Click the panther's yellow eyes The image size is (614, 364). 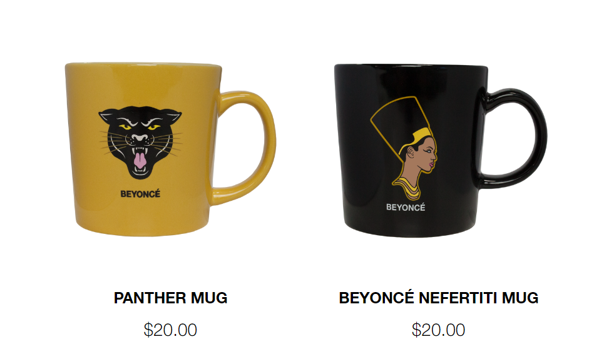click(140, 127)
